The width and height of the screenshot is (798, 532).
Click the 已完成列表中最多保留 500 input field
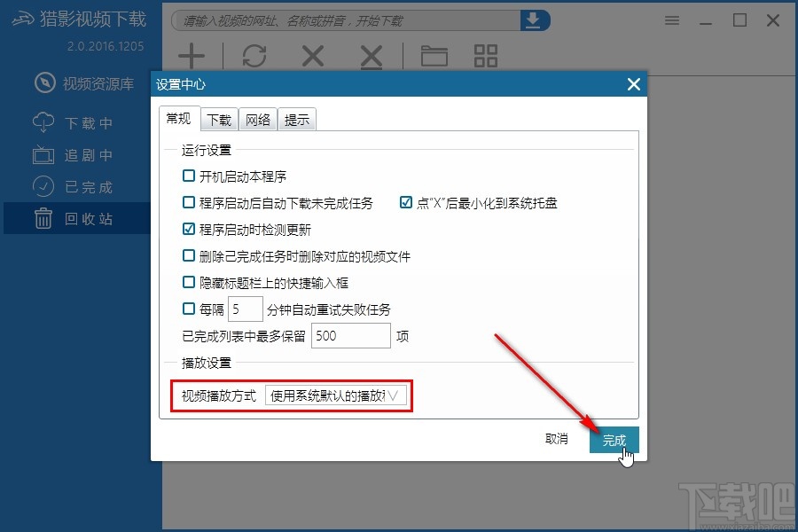pyautogui.click(x=350, y=335)
